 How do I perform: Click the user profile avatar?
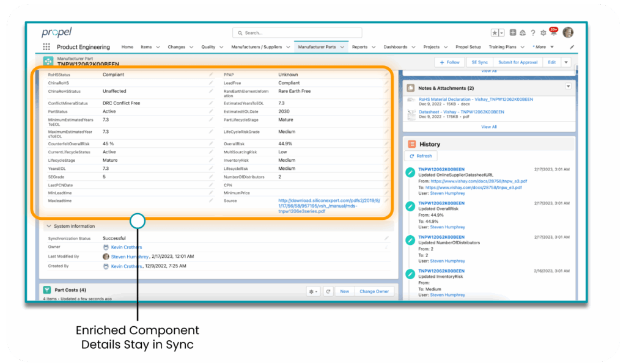[568, 33]
